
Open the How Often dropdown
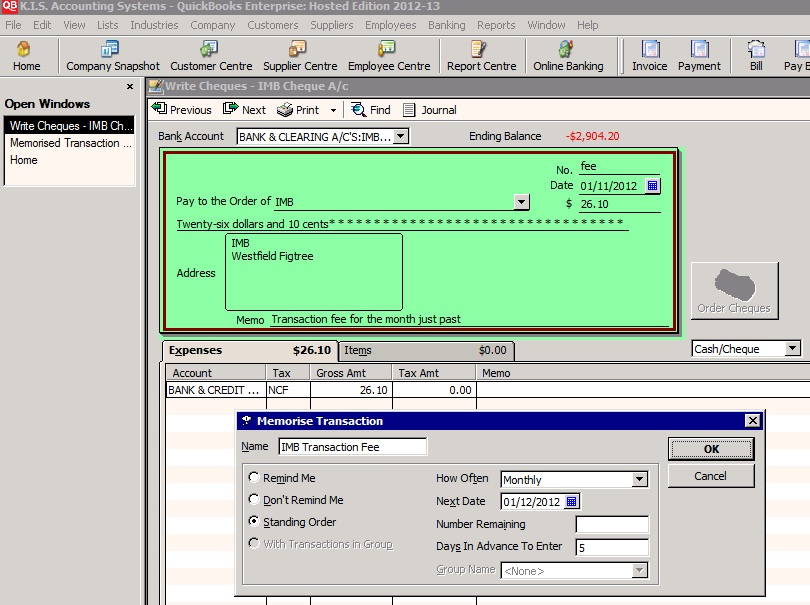pyautogui.click(x=639, y=479)
